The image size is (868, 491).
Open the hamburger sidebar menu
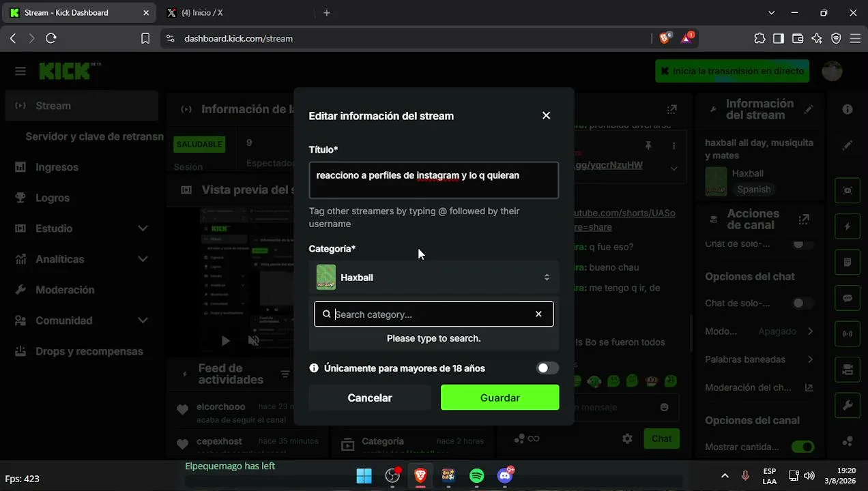coord(20,71)
